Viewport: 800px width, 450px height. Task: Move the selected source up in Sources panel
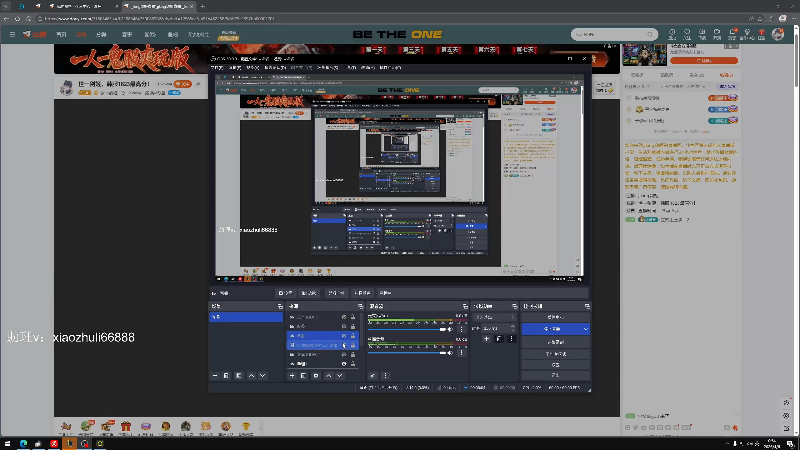329,376
